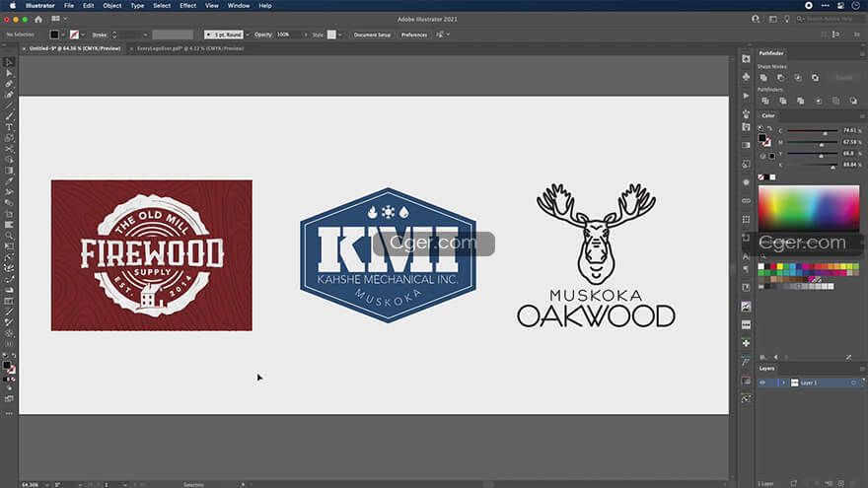
Task: Click the Intersect shape mode icon
Action: pos(798,78)
